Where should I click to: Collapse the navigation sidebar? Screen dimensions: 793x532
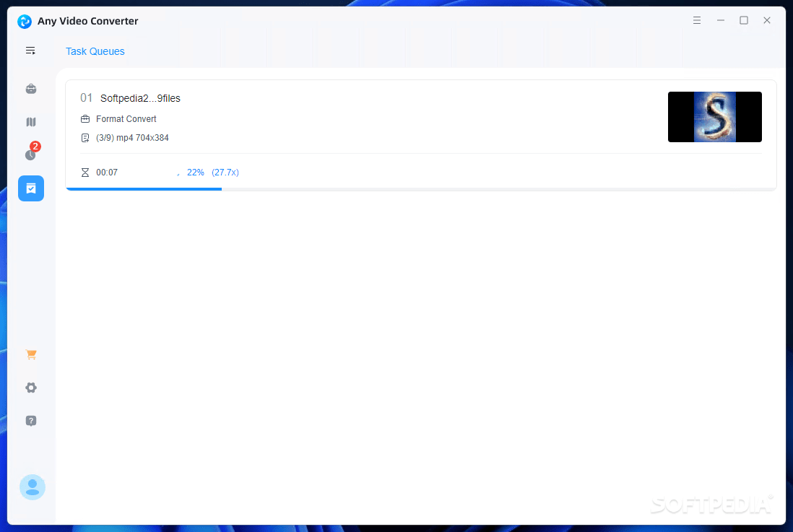[x=30, y=51]
